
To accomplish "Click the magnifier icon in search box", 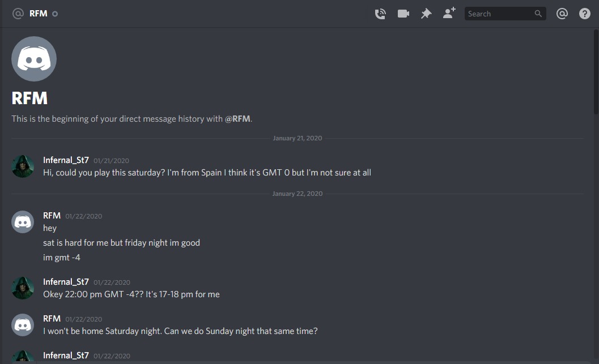I will [x=538, y=14].
